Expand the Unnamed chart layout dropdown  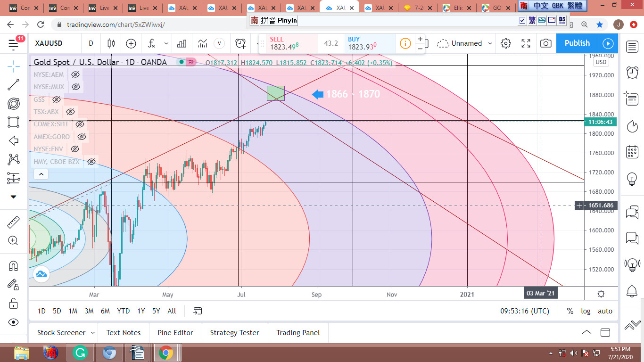click(490, 43)
